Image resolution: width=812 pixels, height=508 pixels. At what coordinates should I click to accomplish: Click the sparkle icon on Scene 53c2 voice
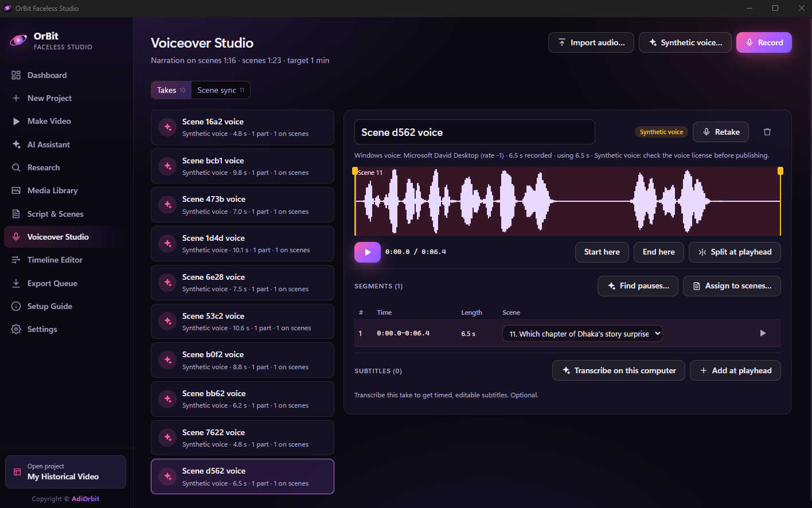click(x=168, y=322)
